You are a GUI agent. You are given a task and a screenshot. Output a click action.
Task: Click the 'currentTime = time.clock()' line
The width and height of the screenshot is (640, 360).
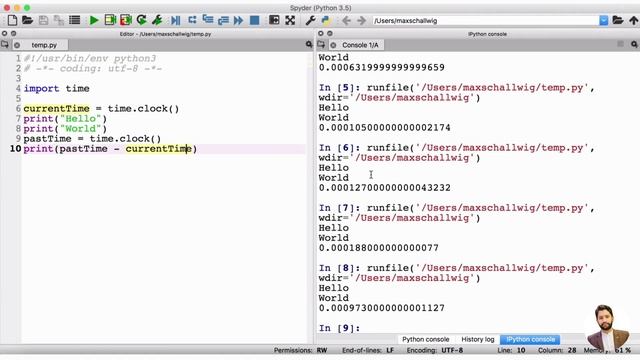(101, 109)
